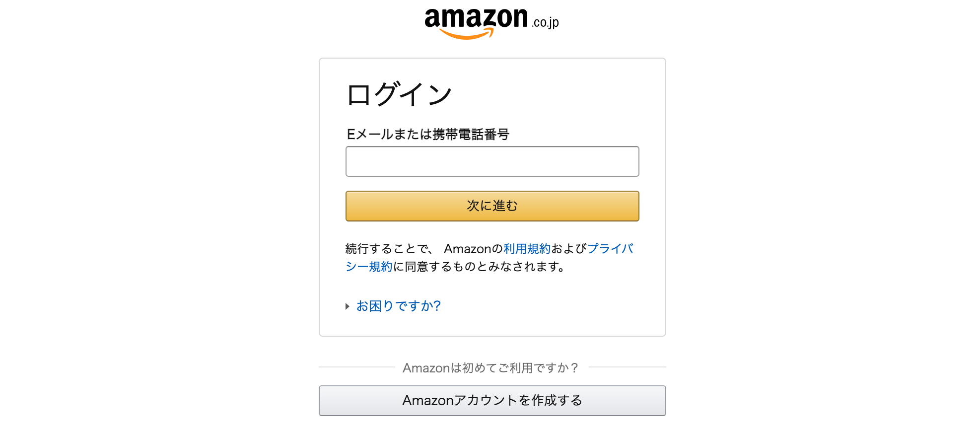Open the お困りですか? help link

coord(399,306)
